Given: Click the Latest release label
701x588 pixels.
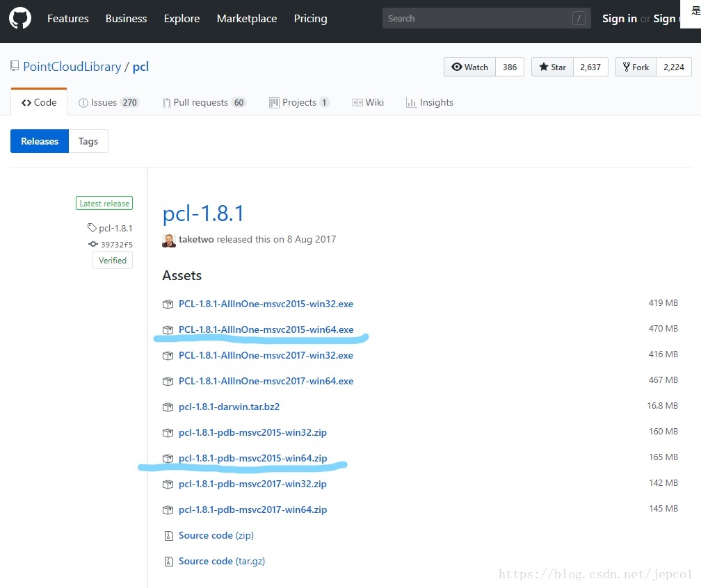Looking at the screenshot, I should tap(104, 203).
